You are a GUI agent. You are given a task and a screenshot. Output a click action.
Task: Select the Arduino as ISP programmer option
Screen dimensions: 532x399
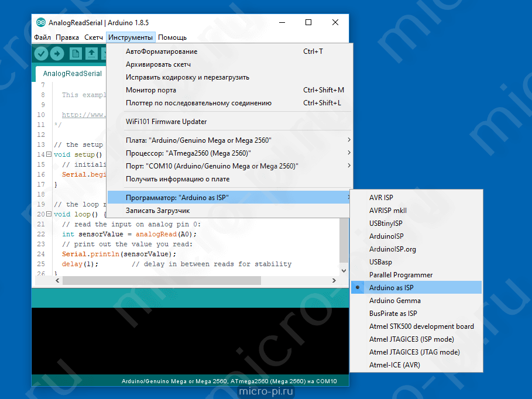391,288
